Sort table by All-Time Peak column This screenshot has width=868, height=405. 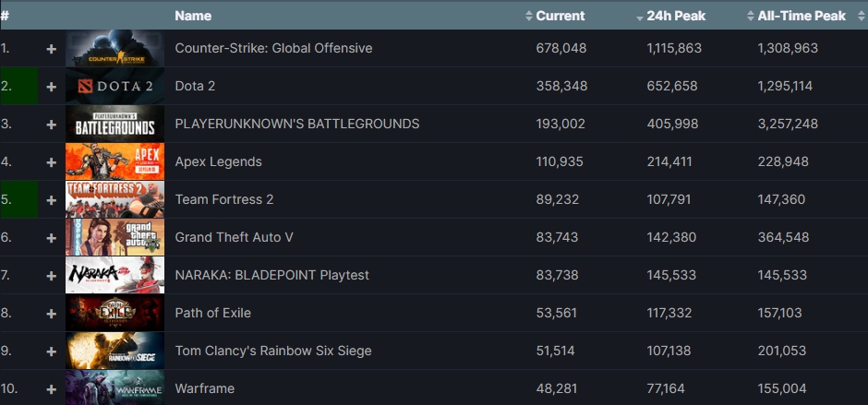click(x=801, y=16)
